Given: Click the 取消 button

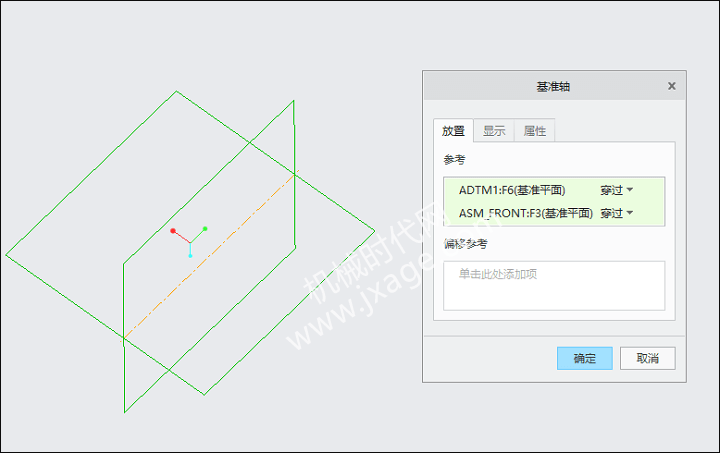Looking at the screenshot, I should (647, 358).
